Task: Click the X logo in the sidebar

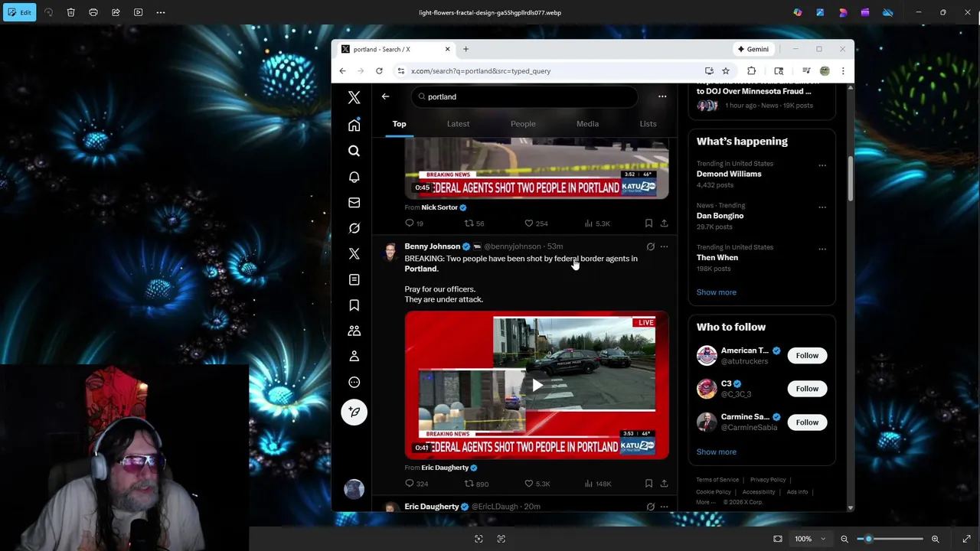Action: (354, 97)
